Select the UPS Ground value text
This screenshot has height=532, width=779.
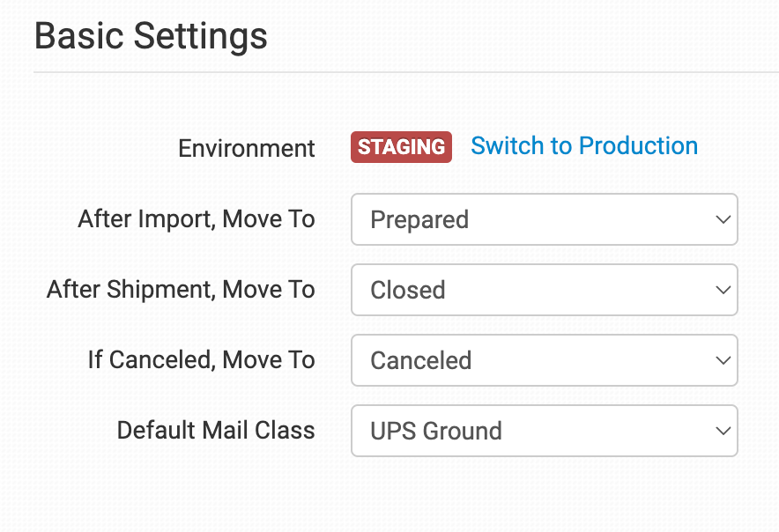tap(436, 432)
